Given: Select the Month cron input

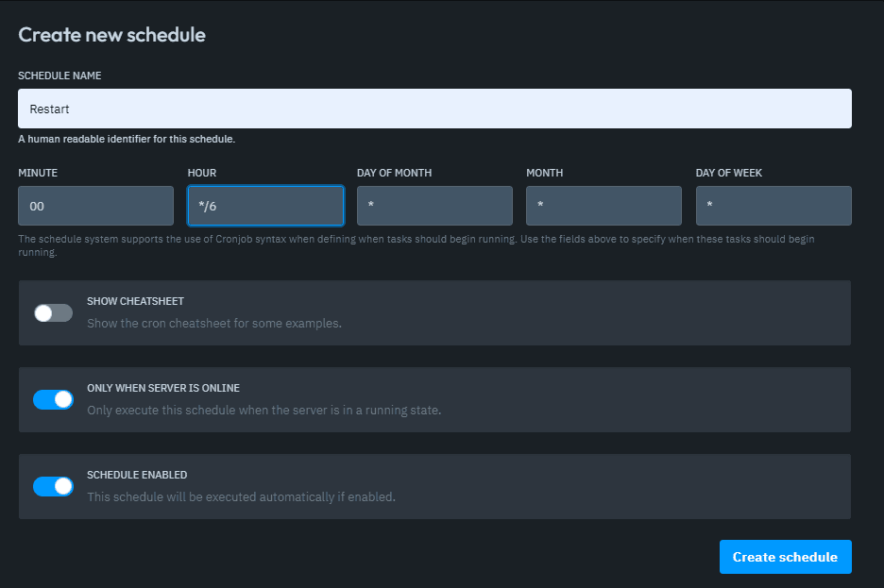Looking at the screenshot, I should point(603,205).
